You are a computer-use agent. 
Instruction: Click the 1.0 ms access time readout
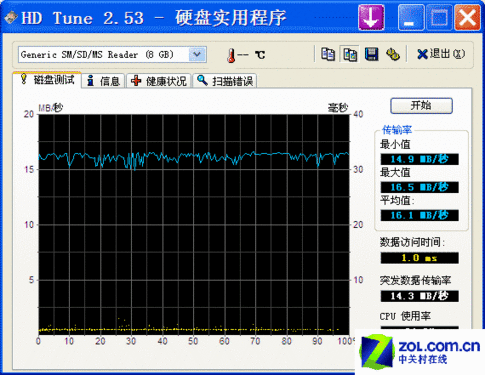[x=419, y=258]
